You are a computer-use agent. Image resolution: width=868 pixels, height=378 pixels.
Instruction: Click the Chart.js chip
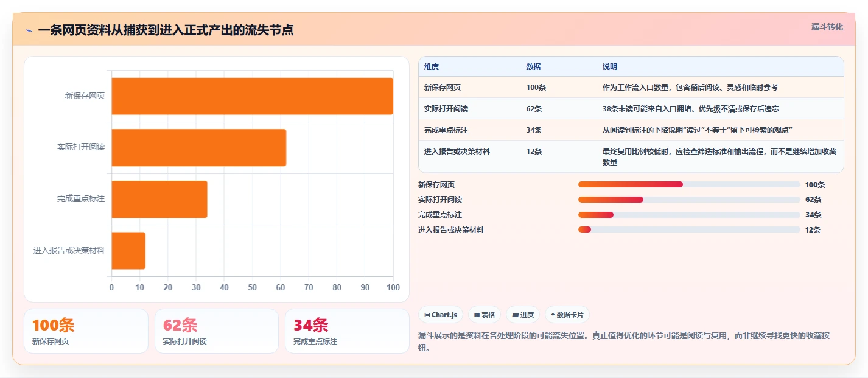tap(440, 315)
